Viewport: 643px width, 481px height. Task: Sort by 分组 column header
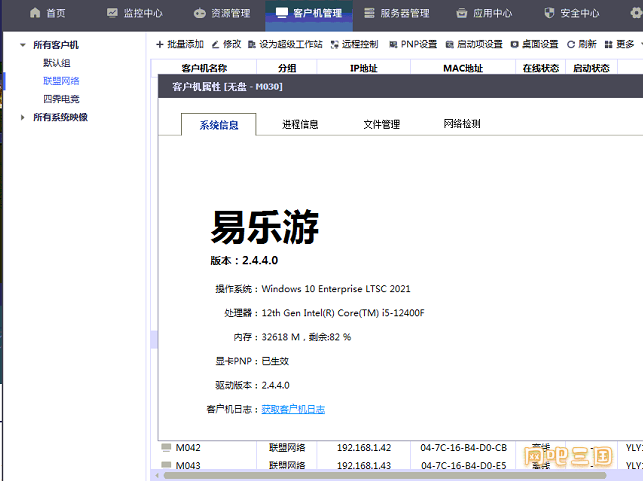(287, 68)
